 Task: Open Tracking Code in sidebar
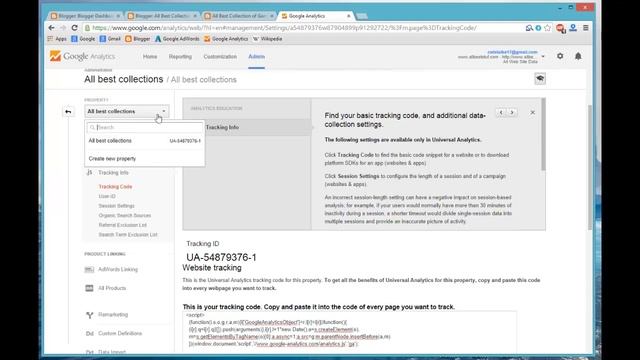pyautogui.click(x=116, y=187)
